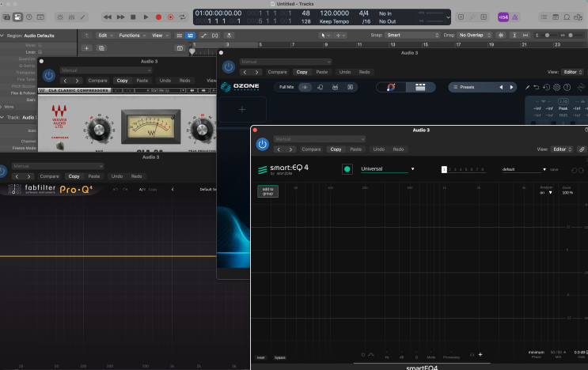Collapse the Region Audio Defaults section

tap(2, 36)
